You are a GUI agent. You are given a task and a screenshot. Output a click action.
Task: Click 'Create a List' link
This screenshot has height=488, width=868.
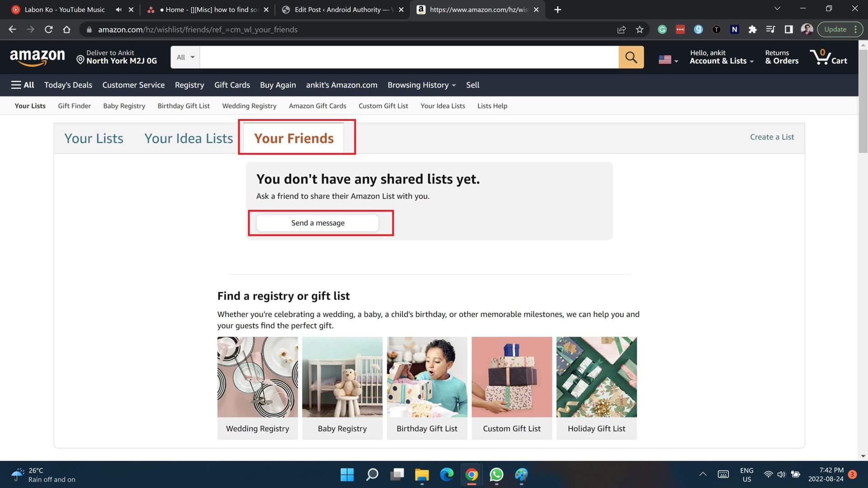tap(772, 136)
